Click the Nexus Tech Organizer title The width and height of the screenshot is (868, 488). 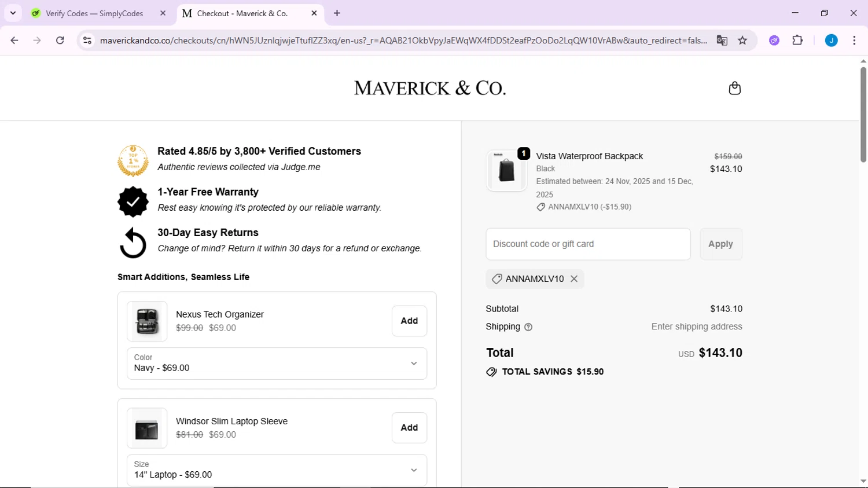tap(220, 314)
